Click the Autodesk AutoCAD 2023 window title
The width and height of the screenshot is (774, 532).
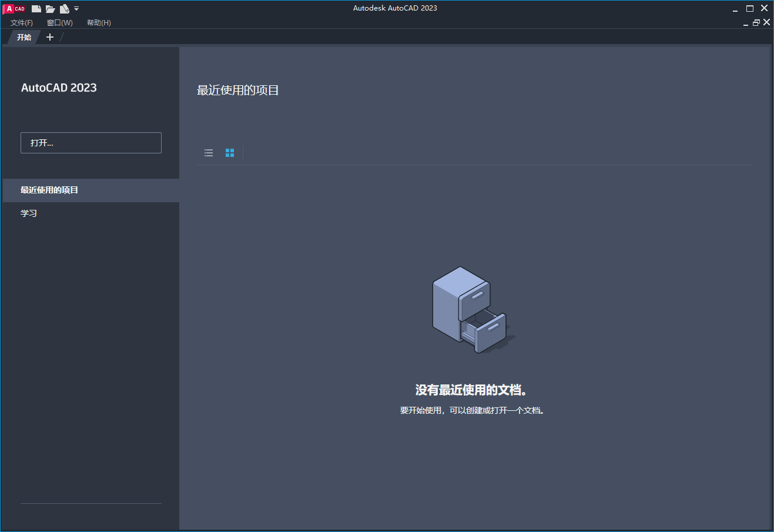(395, 8)
